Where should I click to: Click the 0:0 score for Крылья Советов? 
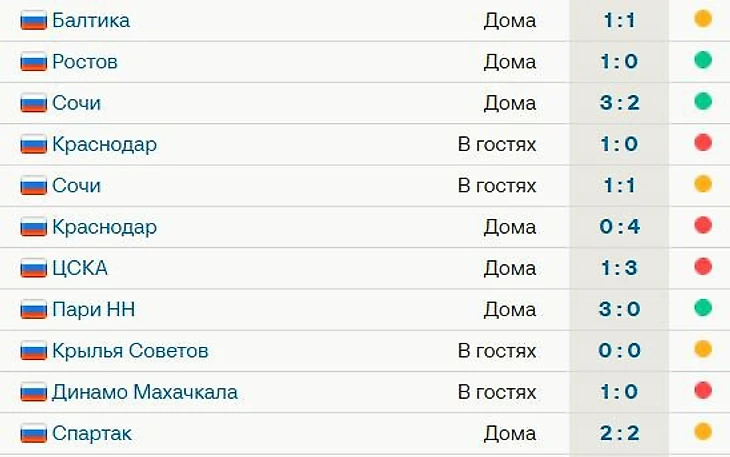620,351
